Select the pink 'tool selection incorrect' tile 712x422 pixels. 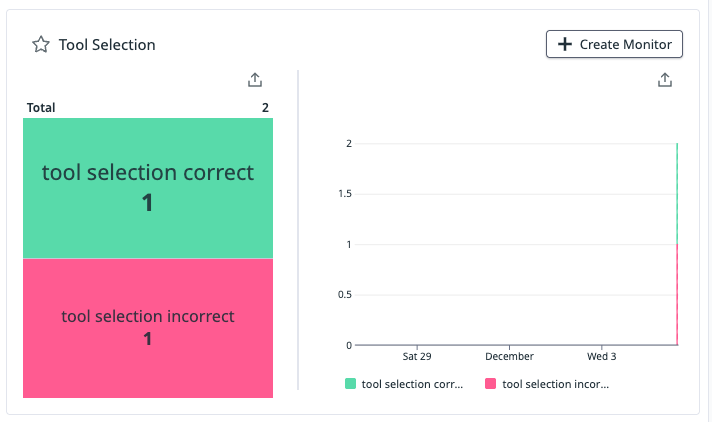(148, 328)
